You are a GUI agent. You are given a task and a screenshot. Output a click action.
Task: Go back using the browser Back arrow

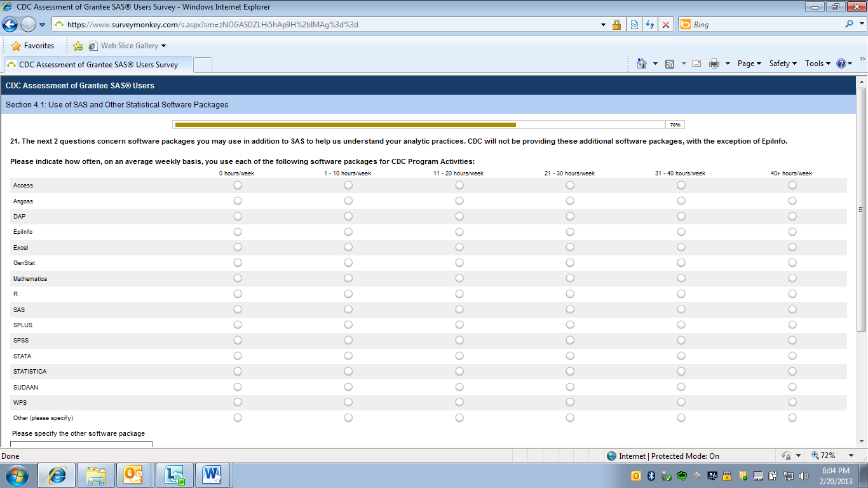pyautogui.click(x=10, y=25)
